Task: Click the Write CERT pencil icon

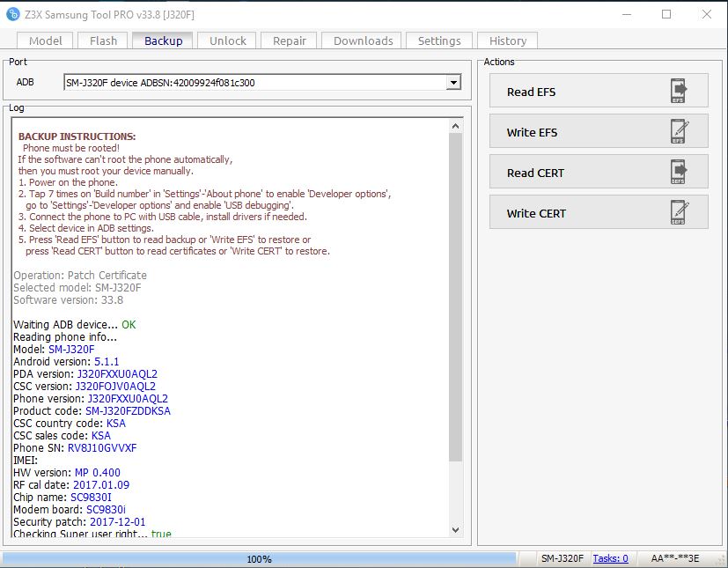Action: point(680,212)
